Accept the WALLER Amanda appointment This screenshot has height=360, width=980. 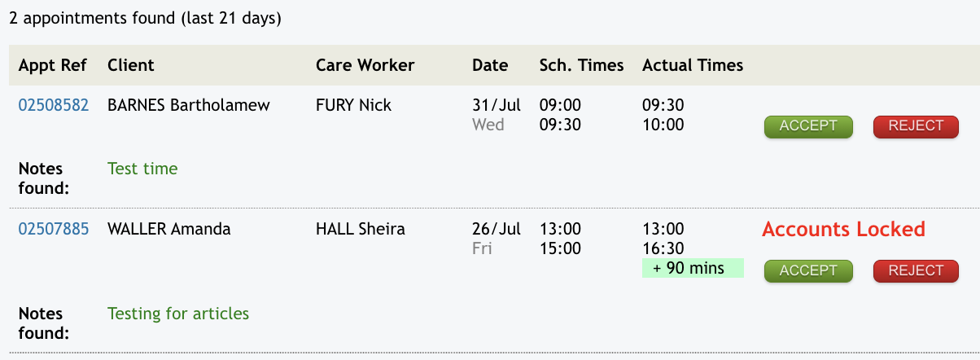click(807, 271)
